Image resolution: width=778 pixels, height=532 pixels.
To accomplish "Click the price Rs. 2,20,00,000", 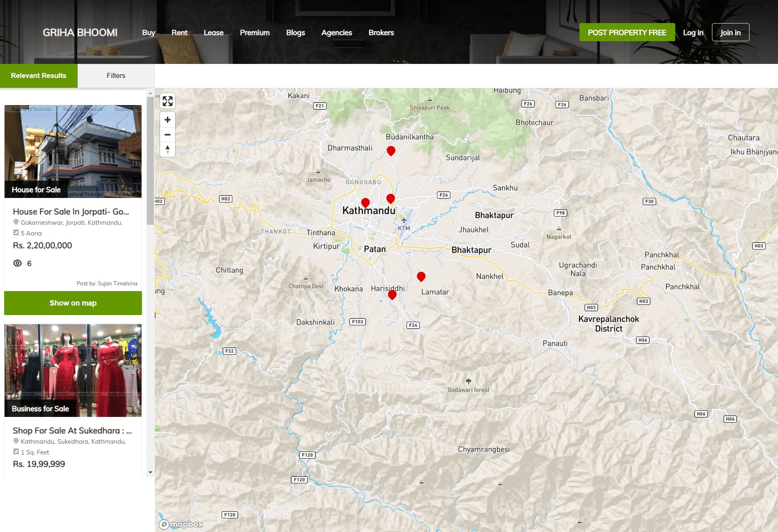I will pos(43,245).
